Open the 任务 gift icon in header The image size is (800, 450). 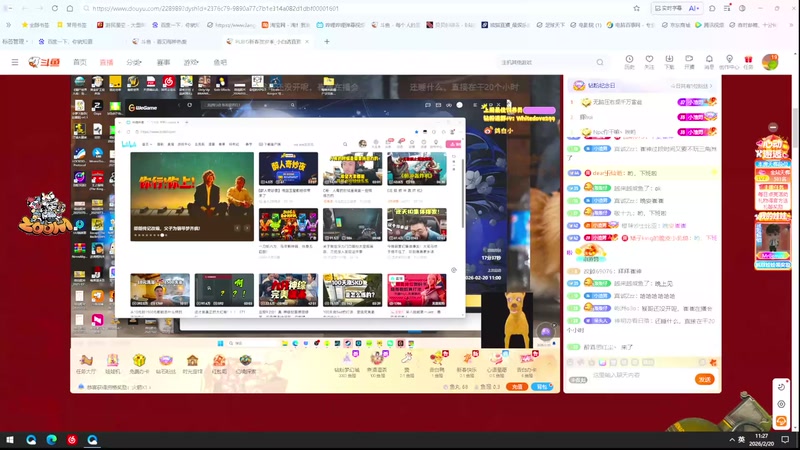(748, 62)
